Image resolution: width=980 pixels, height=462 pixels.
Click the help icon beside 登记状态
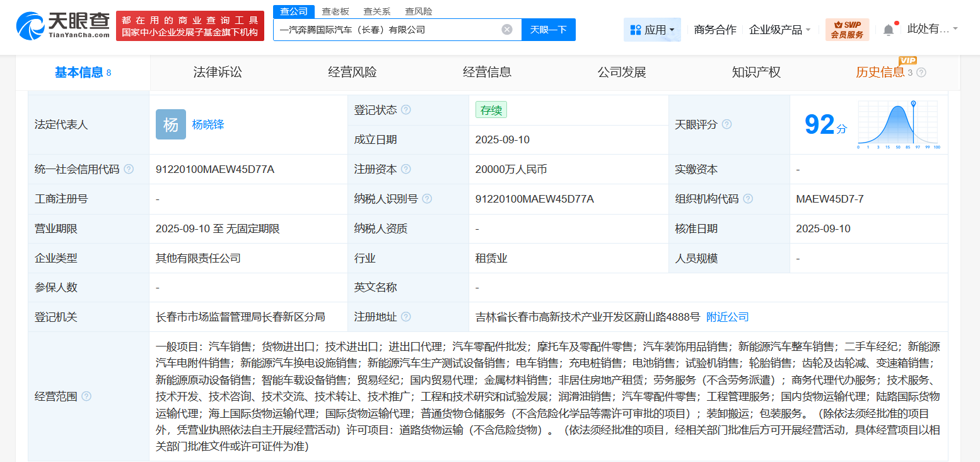407,109
